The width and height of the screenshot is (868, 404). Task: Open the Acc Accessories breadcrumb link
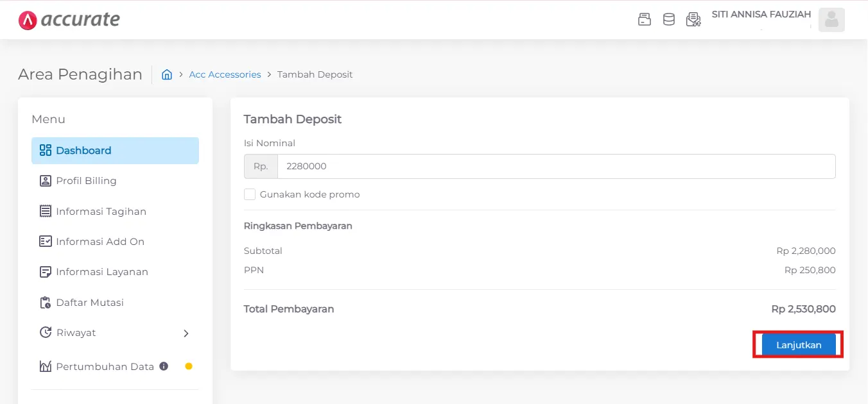(225, 74)
